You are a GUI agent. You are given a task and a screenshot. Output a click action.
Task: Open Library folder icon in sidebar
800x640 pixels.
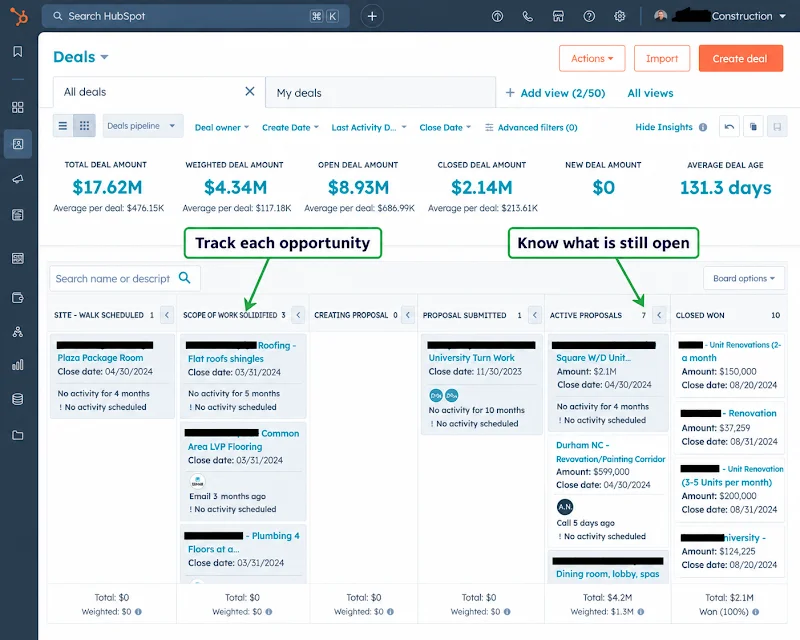point(18,435)
